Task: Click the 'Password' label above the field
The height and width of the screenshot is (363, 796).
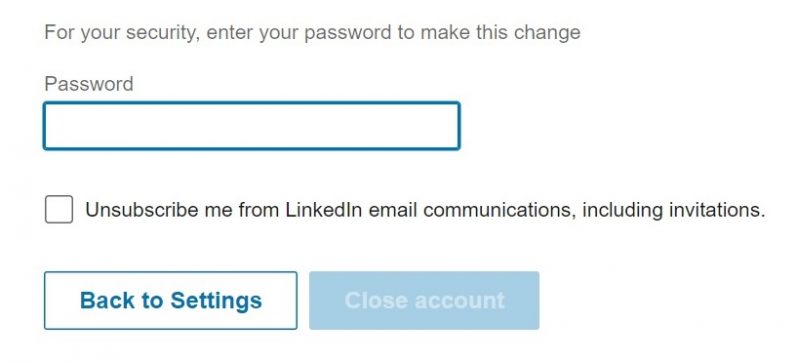Action: (x=89, y=84)
